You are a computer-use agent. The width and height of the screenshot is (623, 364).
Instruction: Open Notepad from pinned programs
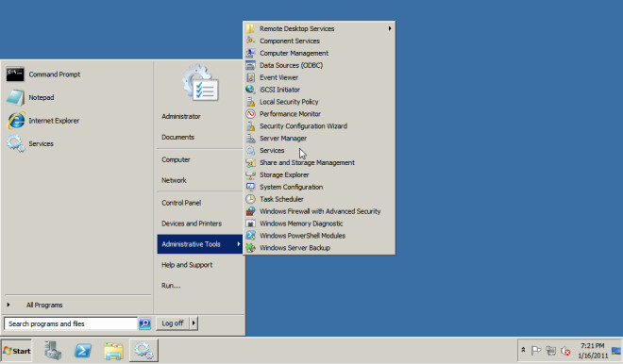pyautogui.click(x=42, y=97)
